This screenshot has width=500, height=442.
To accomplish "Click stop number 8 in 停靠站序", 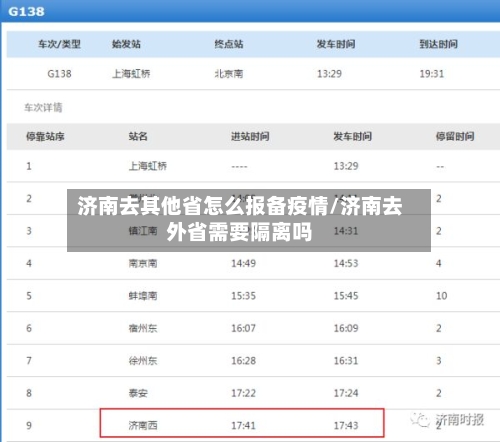I will coord(29,393).
